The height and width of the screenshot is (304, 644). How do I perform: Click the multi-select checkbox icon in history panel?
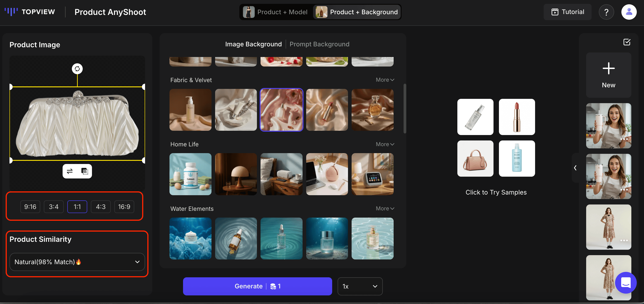coord(627,42)
